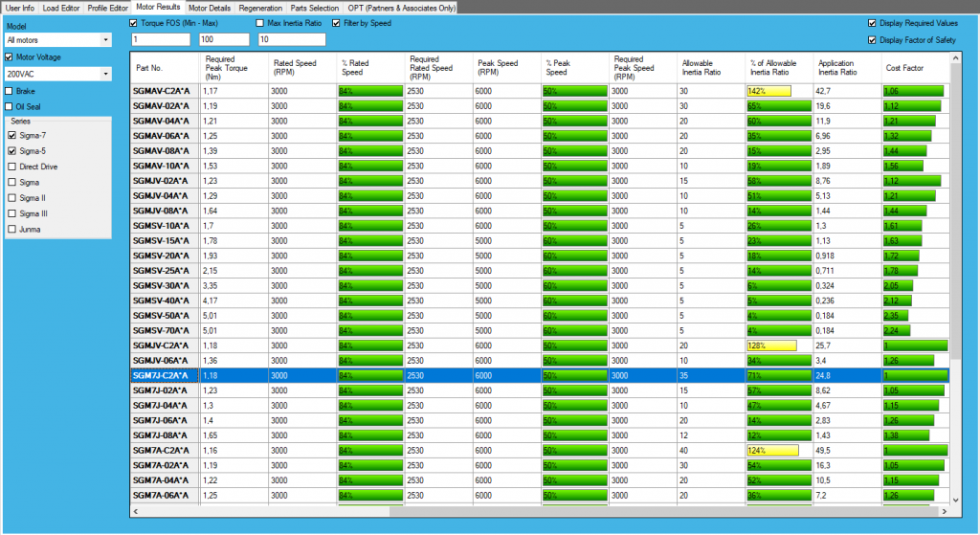Click scroll down arrow of table
This screenshot has height=535, width=980.
[x=955, y=500]
